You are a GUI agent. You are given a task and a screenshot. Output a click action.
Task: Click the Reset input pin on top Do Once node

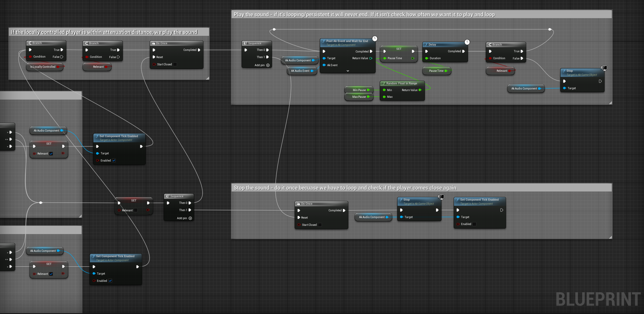click(154, 57)
